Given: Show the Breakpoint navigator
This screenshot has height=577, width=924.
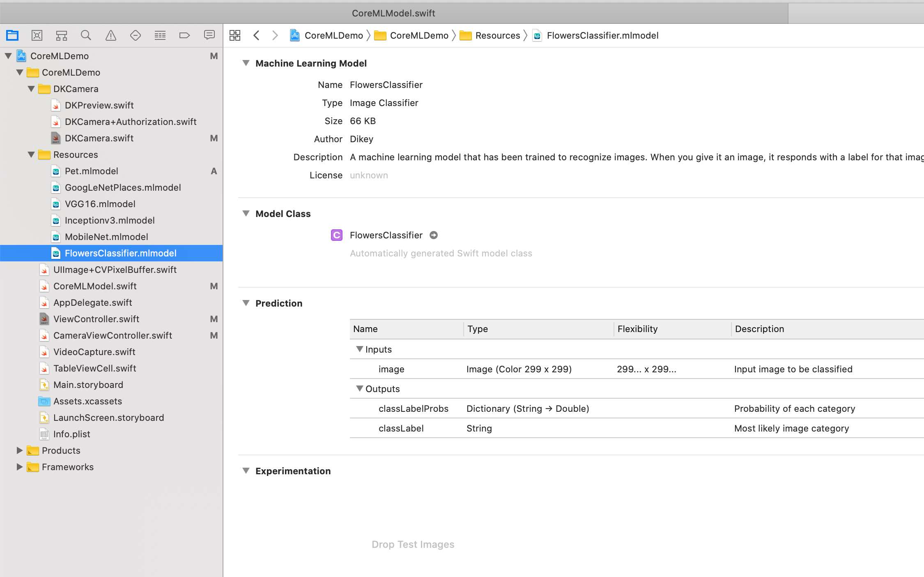Looking at the screenshot, I should 185,35.
